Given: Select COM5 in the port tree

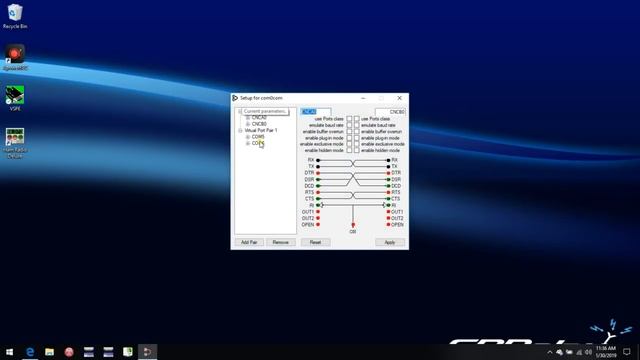Looking at the screenshot, I should point(258,137).
